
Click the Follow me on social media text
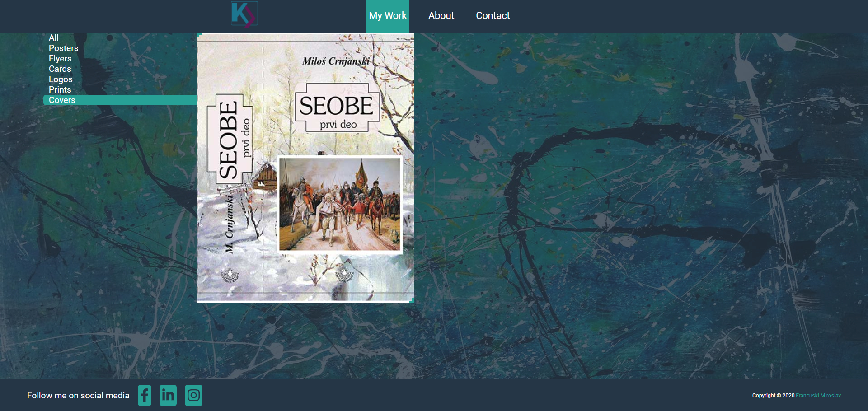coord(78,396)
